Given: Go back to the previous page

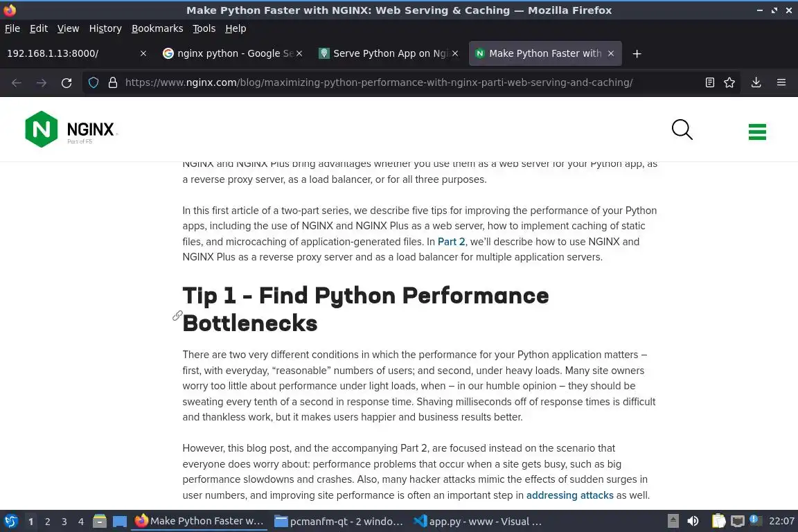Looking at the screenshot, I should pos(17,83).
